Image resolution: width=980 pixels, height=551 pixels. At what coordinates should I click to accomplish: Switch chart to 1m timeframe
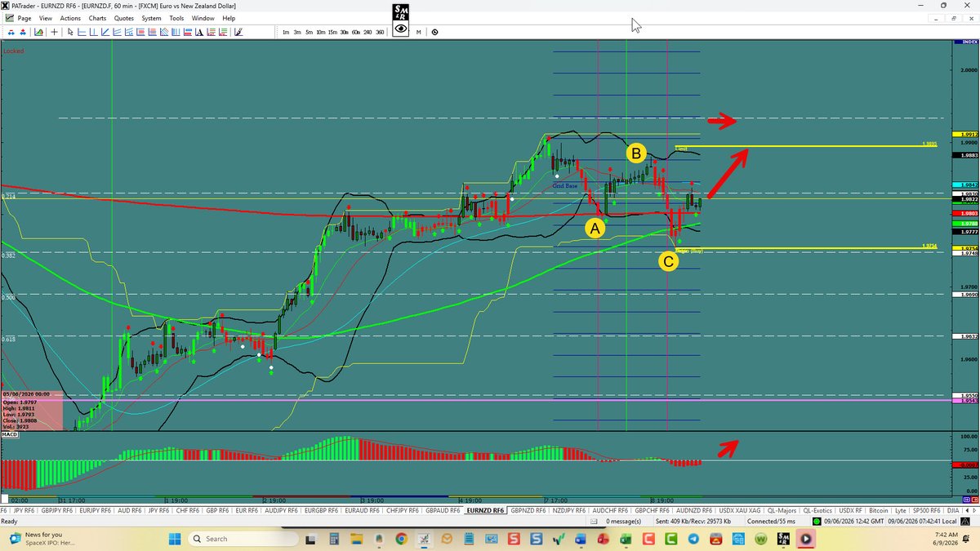[285, 32]
